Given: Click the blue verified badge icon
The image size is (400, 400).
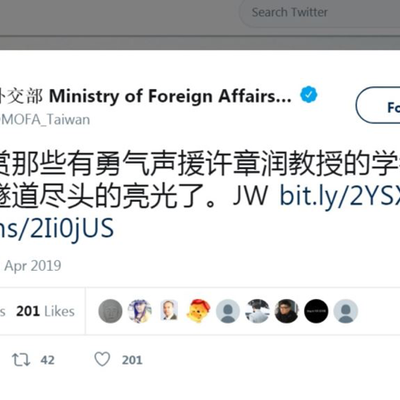Looking at the screenshot, I should (309, 94).
